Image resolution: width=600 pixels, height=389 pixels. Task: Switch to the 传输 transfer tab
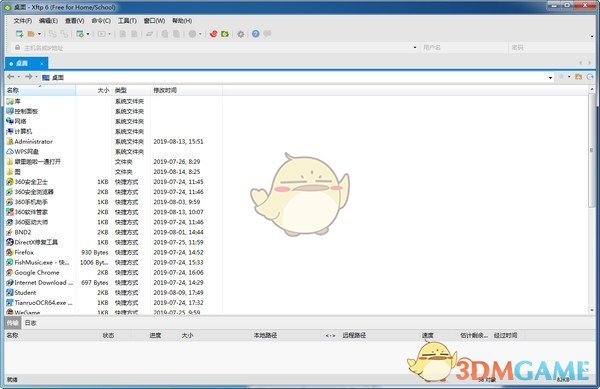[x=13, y=323]
